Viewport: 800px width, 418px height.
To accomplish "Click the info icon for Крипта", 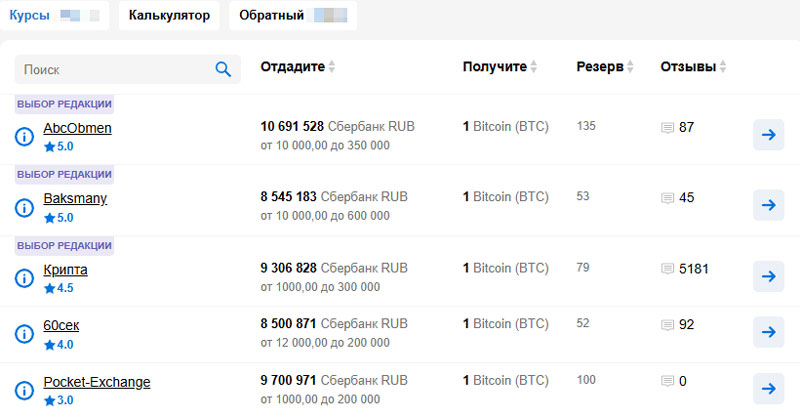I will point(25,278).
